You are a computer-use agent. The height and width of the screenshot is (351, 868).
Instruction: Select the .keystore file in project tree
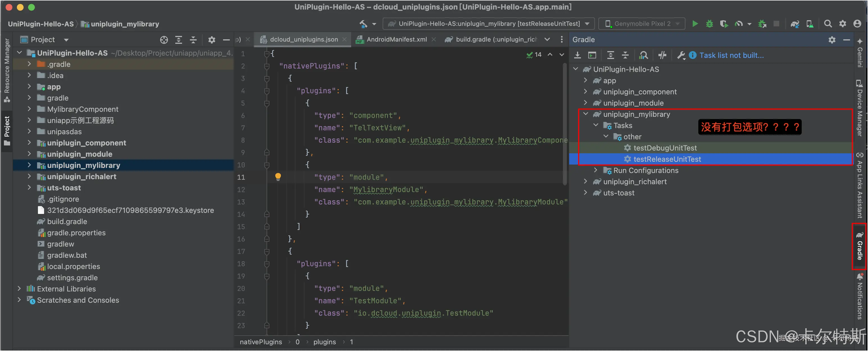coord(130,210)
